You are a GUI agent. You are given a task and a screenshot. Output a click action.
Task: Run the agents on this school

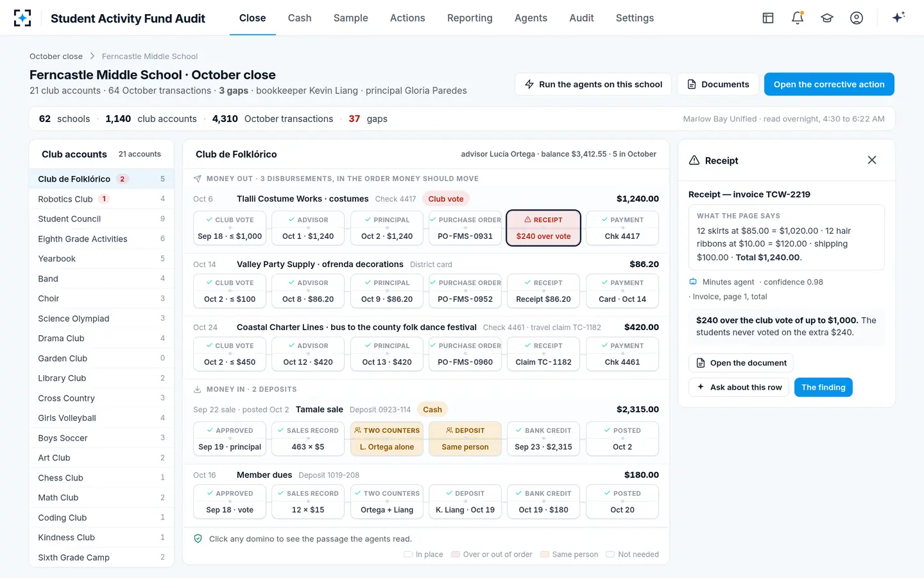[594, 84]
